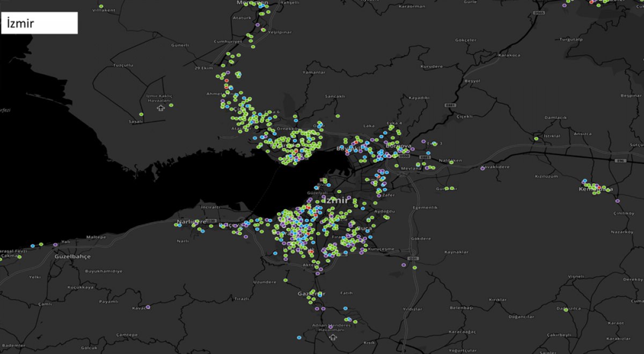Image resolution: width=644 pixels, height=354 pixels.
Task: Select the purple marker next to Kavaklı
Action: [148, 307]
